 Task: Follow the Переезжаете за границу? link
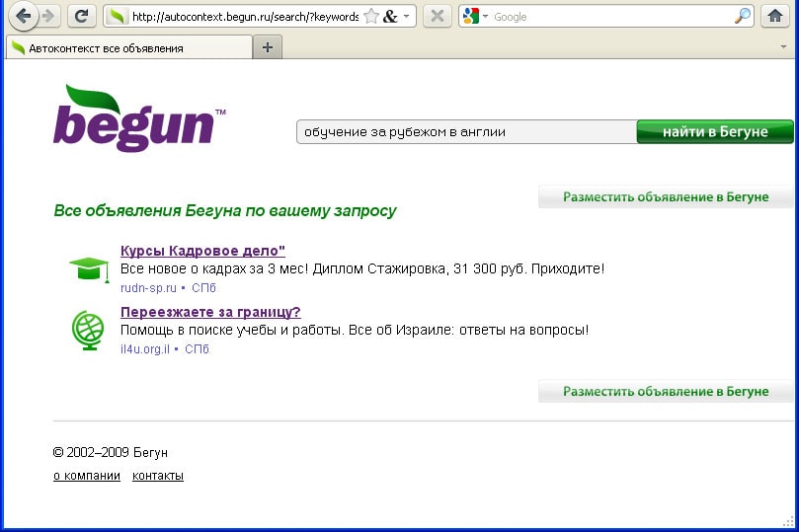(x=209, y=312)
